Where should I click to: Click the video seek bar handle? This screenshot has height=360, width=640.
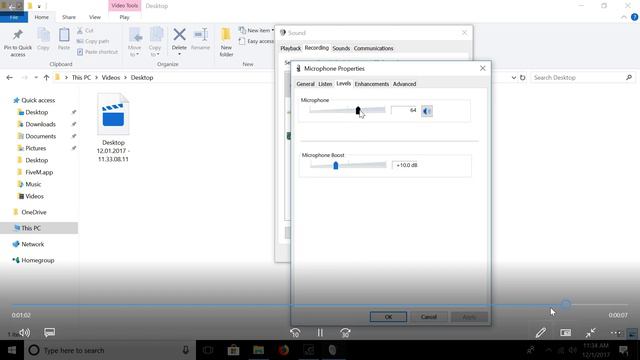point(566,304)
